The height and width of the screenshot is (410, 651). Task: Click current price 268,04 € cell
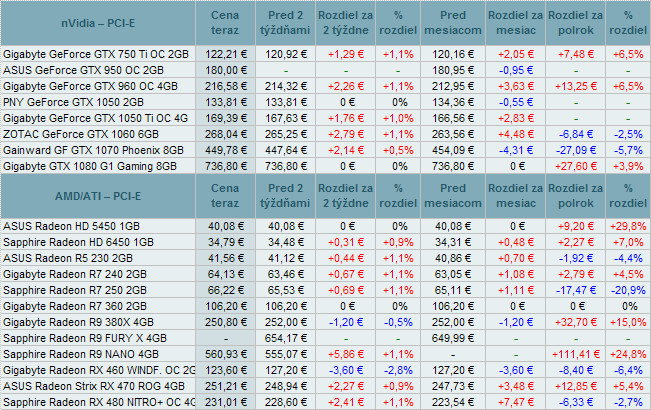pos(225,134)
